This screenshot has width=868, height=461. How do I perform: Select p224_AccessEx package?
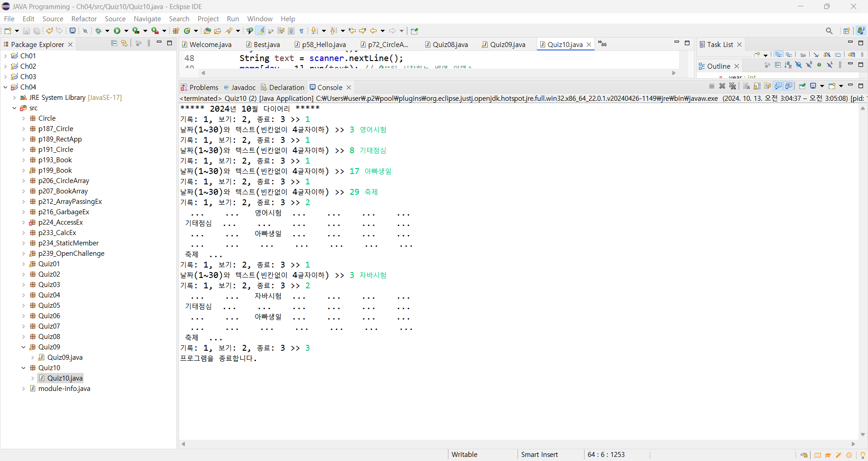61,222
